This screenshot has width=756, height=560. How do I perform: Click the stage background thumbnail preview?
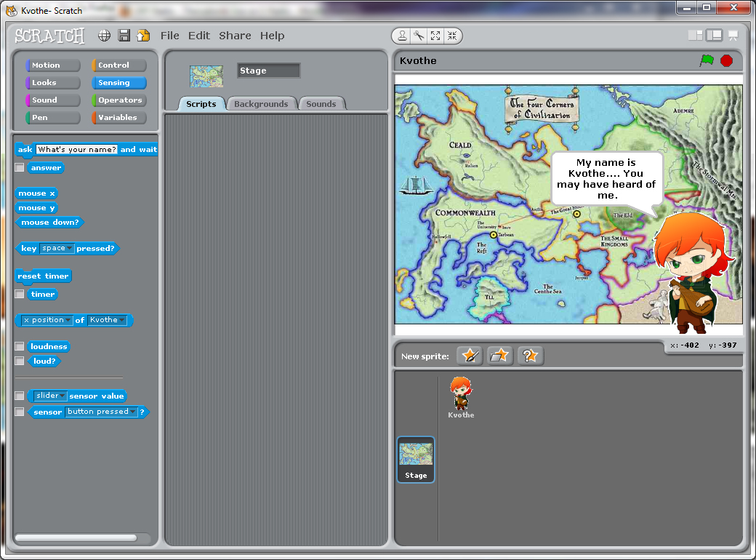pos(206,76)
